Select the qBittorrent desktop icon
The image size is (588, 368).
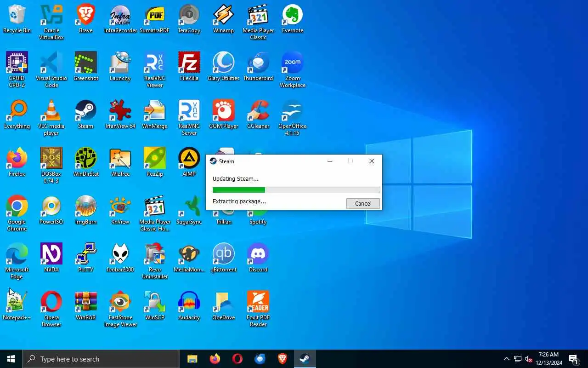224,258
